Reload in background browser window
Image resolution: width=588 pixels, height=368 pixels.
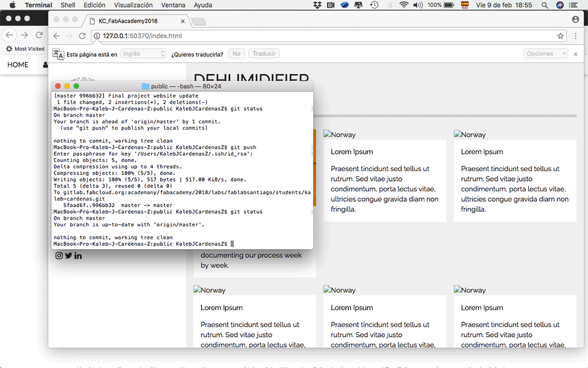click(39, 35)
